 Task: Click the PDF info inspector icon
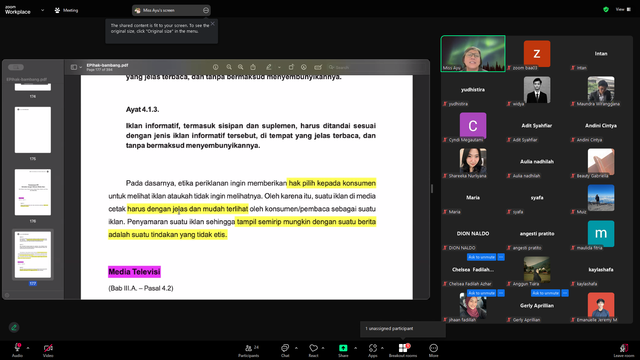(216, 67)
